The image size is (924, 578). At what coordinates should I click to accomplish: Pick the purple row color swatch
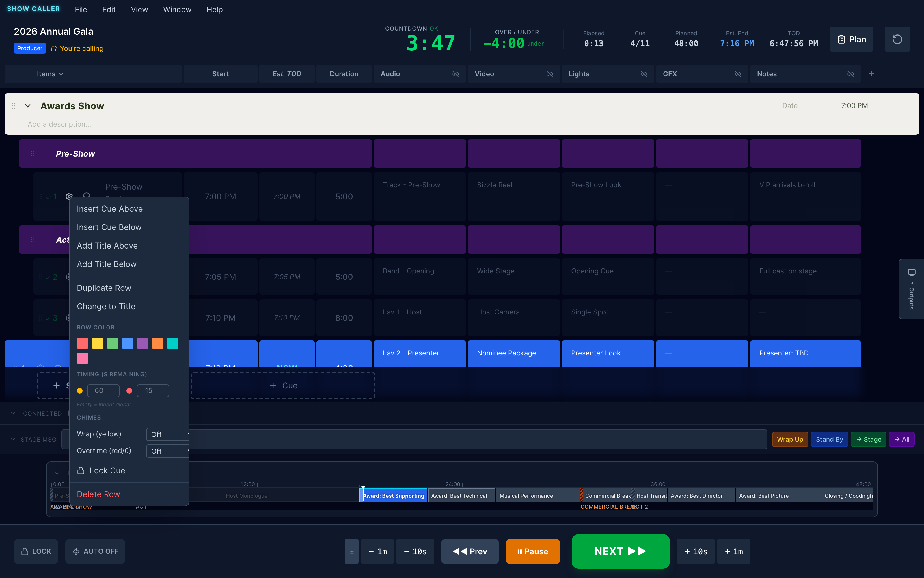(x=142, y=343)
